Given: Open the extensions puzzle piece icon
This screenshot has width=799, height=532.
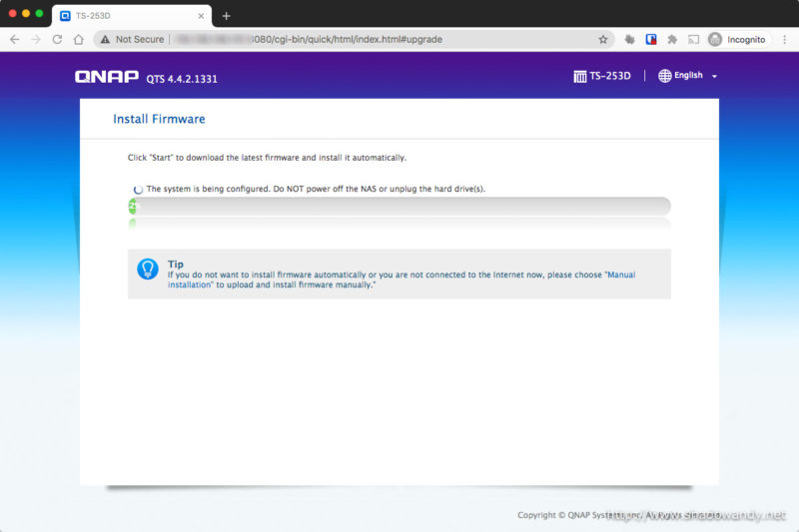Looking at the screenshot, I should coord(671,39).
